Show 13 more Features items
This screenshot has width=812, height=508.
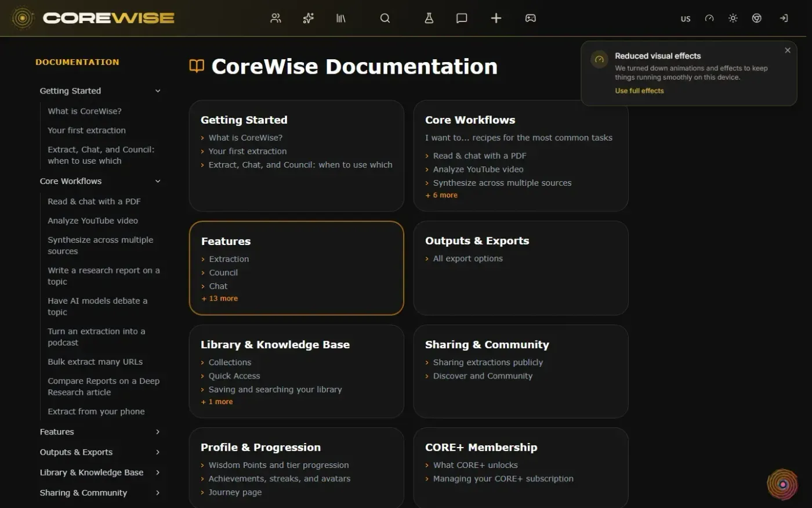[x=220, y=298]
